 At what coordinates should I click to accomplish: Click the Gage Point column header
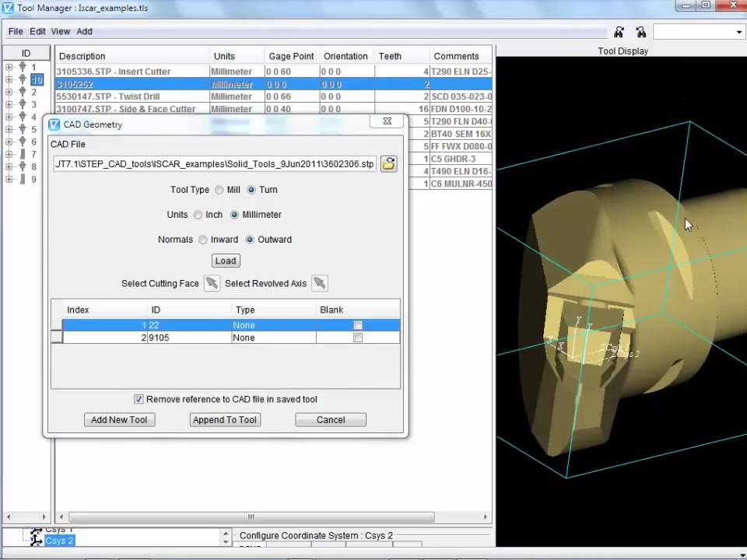coord(291,56)
